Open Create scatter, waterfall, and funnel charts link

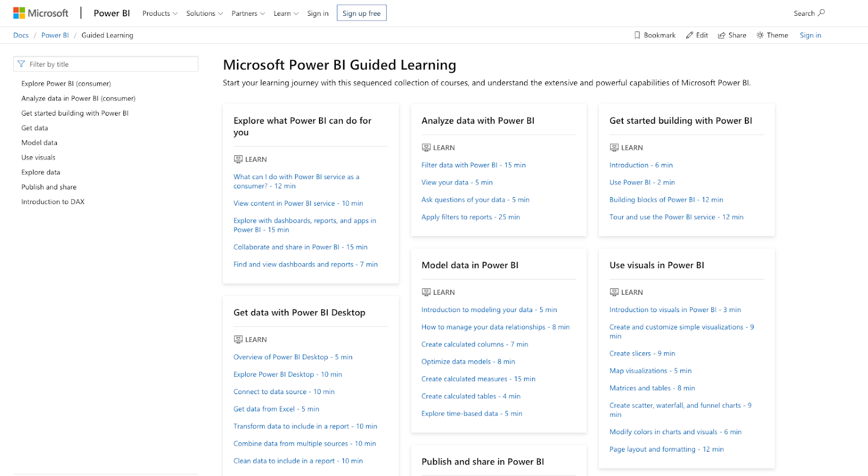click(680, 410)
